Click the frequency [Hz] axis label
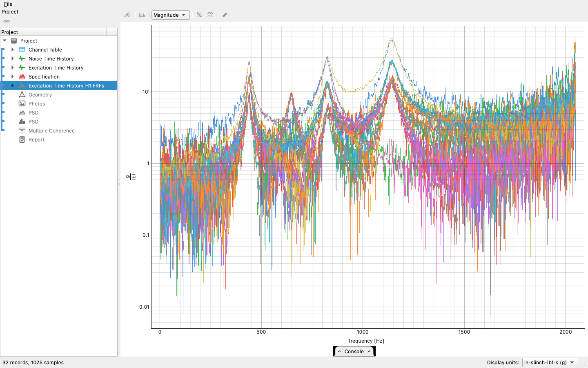Screen dimensions: 588x368 coord(366,341)
